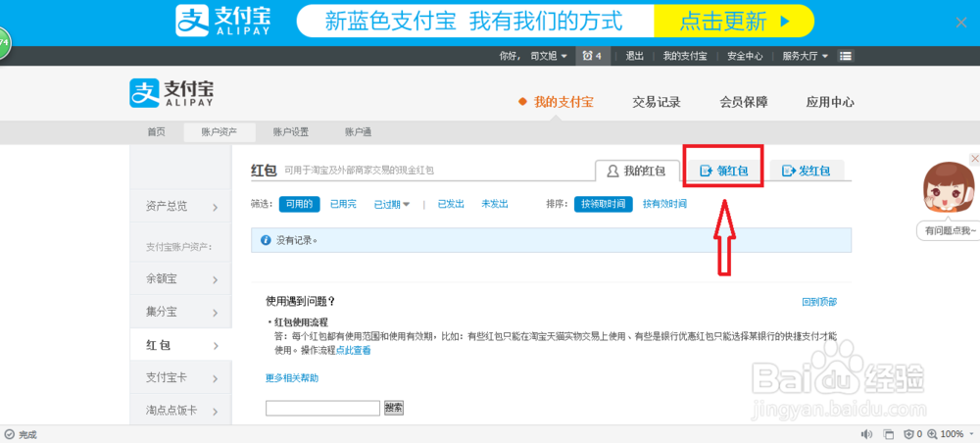Close the floating help assistant
This screenshot has height=443, width=980.
974,158
